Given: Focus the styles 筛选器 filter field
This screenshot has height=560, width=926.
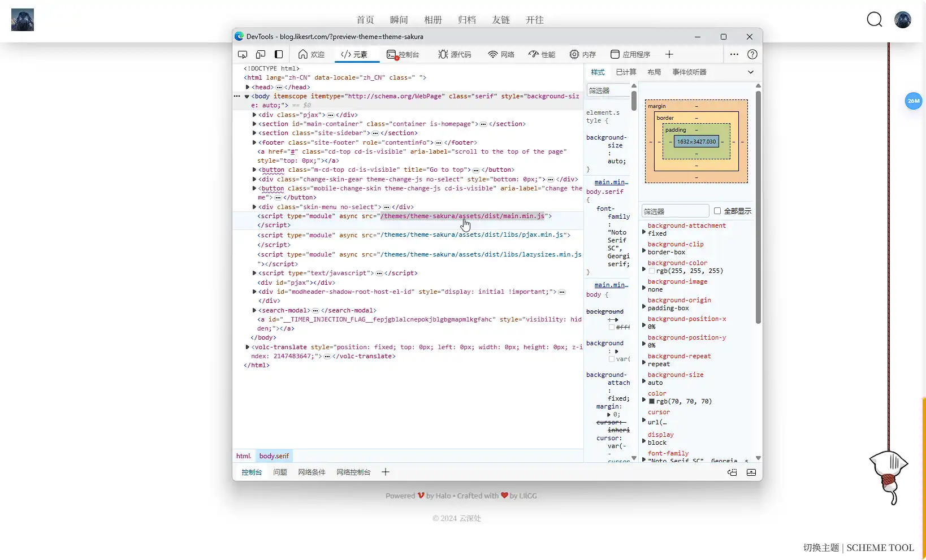Looking at the screenshot, I should click(x=608, y=90).
